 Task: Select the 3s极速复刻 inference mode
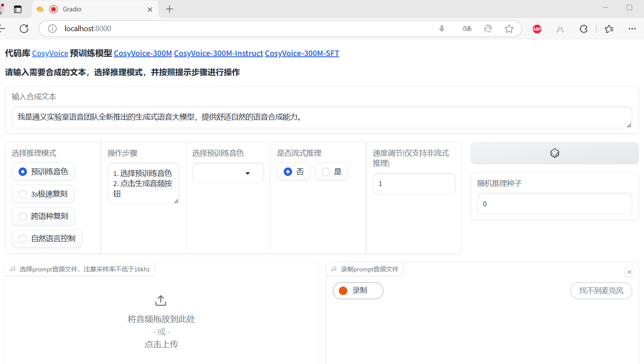click(43, 194)
